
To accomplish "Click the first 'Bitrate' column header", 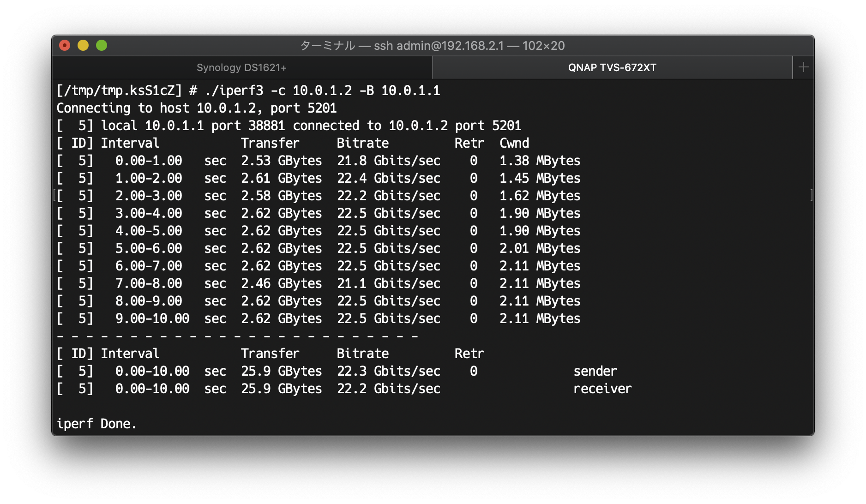I will (363, 143).
